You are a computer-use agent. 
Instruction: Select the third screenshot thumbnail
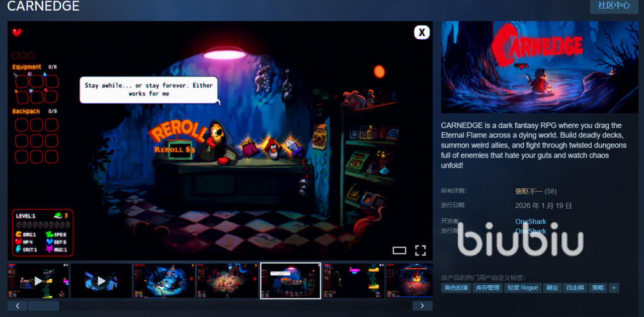[164, 281]
